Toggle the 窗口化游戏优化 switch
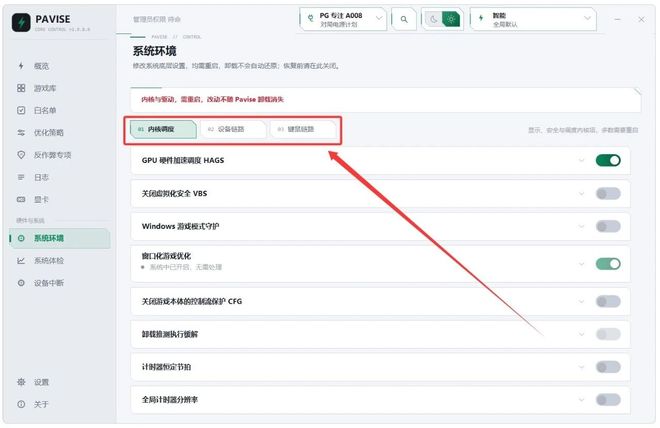The image size is (660, 428). coord(608,264)
